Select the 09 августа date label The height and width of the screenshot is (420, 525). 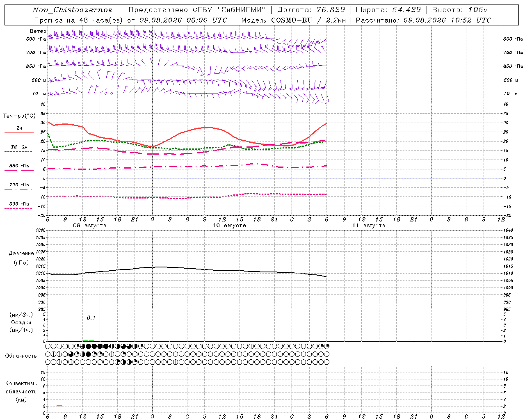point(90,226)
